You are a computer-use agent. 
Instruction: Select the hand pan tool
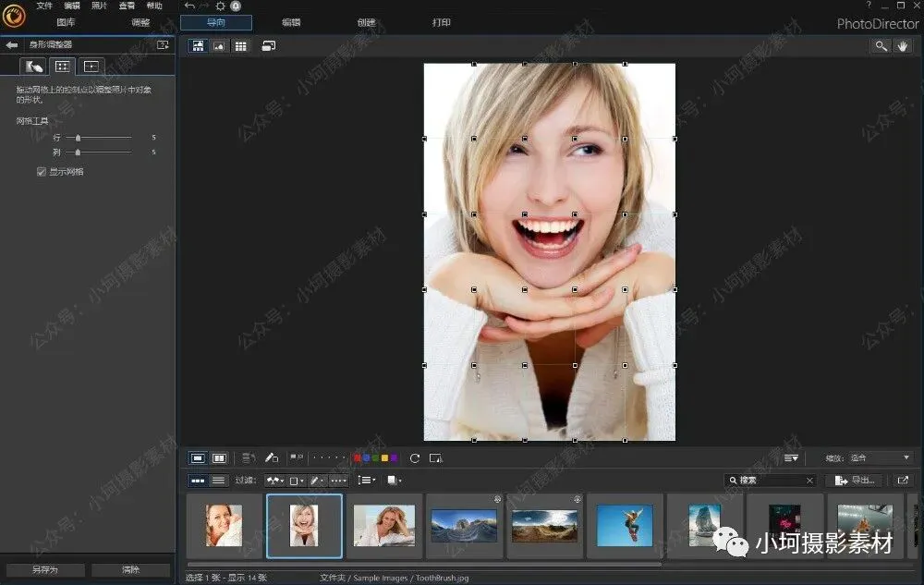coord(903,45)
